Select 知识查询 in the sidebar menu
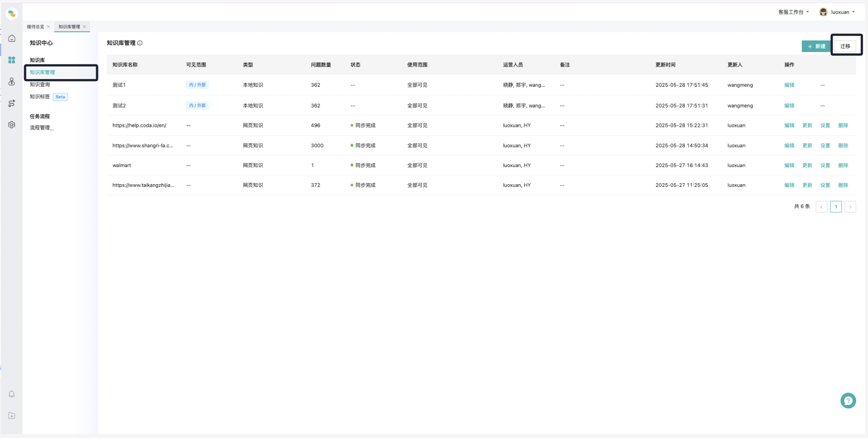The image size is (868, 438). (x=40, y=85)
